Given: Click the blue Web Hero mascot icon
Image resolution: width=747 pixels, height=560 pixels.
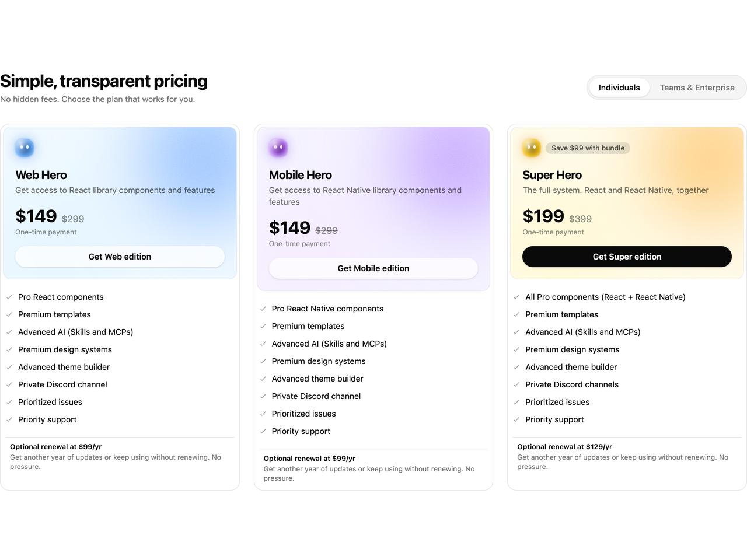Looking at the screenshot, I should [25, 148].
